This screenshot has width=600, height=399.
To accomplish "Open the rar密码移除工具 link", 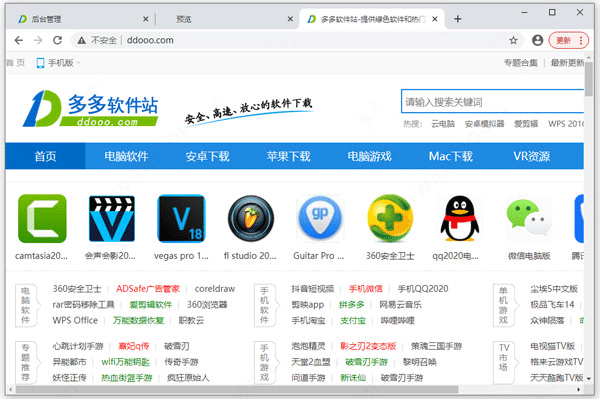I will point(83,305).
